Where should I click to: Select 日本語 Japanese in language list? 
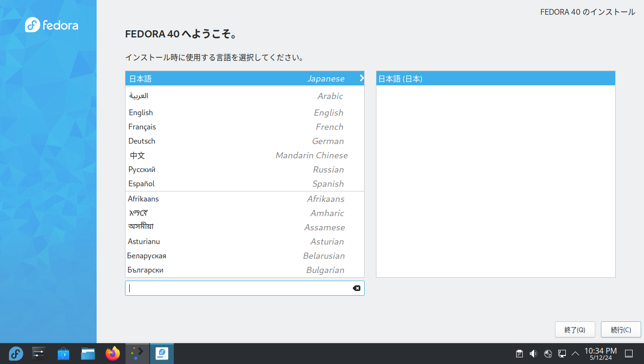[x=245, y=79]
